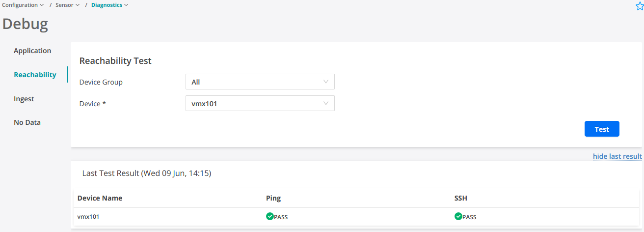Viewport: 644px width, 232px height.
Task: Go to the No Data tab
Action: pyautogui.click(x=27, y=122)
